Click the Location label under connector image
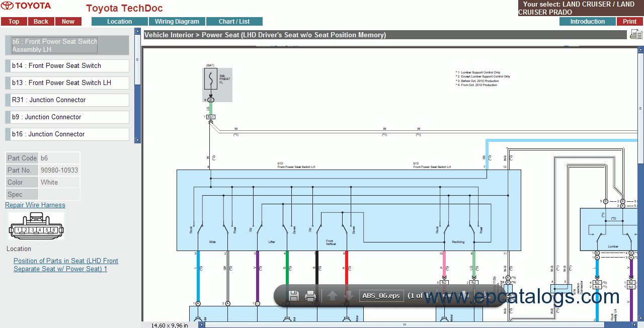Image resolution: width=644 pixels, height=328 pixels. point(19,249)
